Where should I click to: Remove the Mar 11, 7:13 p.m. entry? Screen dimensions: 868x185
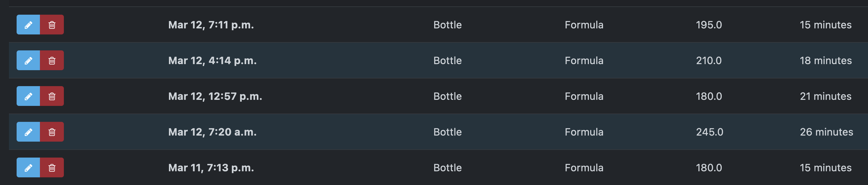(52, 167)
